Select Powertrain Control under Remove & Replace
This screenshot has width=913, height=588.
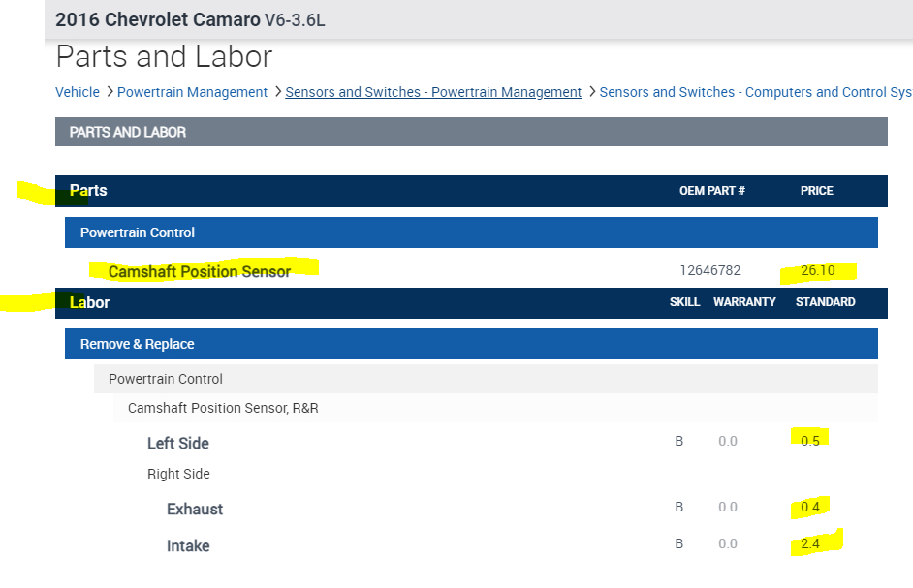[166, 379]
